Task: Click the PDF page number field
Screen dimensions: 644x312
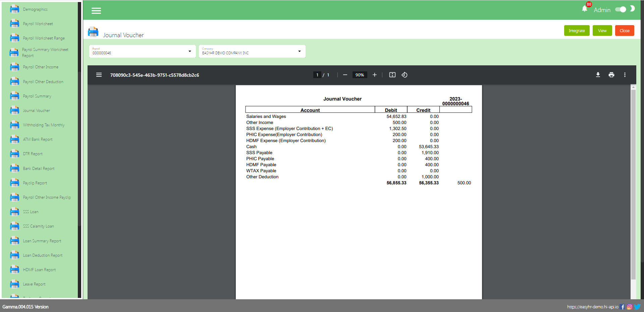Action: [x=317, y=75]
